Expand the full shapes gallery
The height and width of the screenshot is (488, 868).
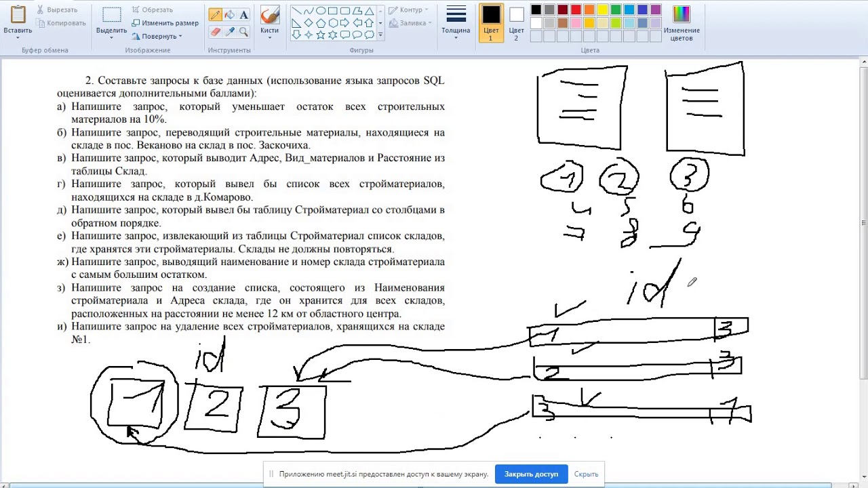click(x=380, y=35)
